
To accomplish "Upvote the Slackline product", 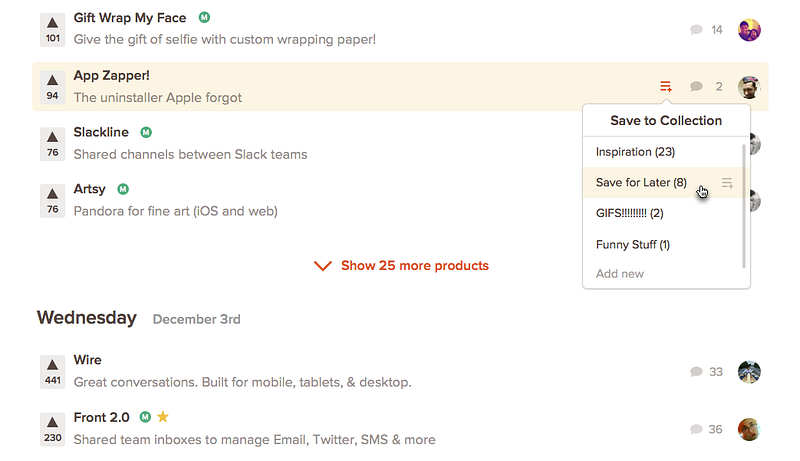I will (x=53, y=144).
